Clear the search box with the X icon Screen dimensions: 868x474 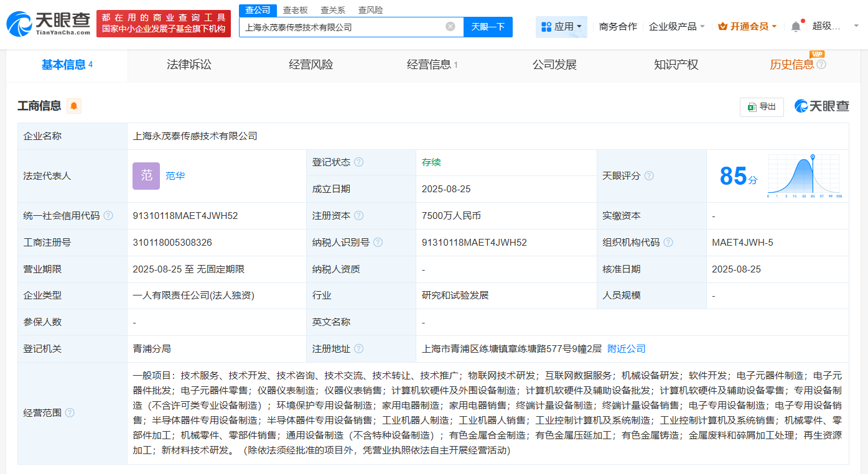tap(450, 27)
